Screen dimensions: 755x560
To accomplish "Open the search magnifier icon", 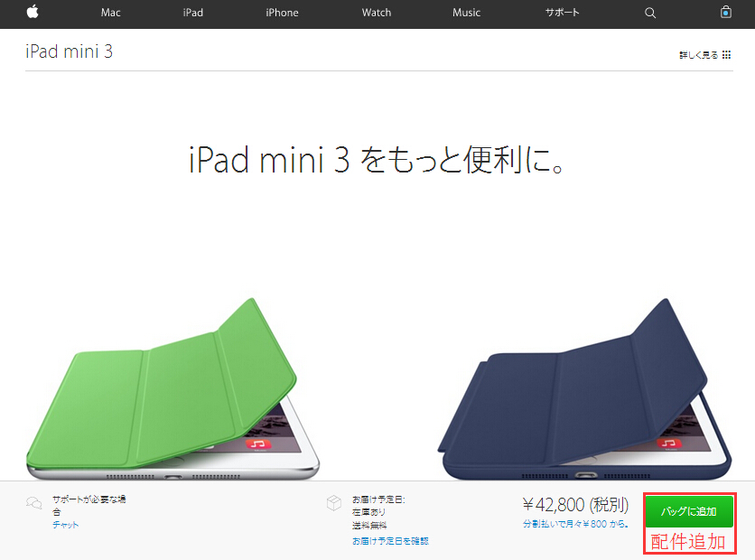I will tap(650, 13).
